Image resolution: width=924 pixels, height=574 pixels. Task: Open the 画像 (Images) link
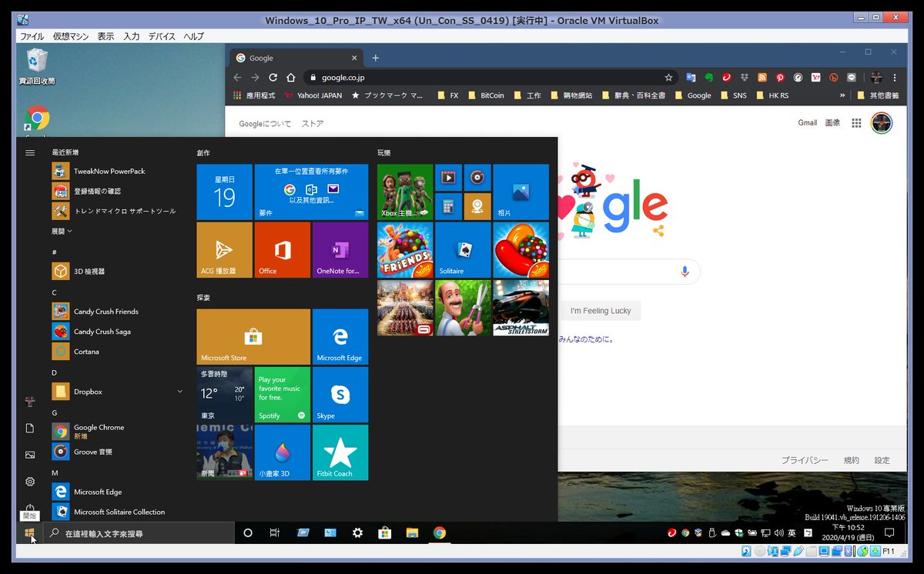[833, 123]
